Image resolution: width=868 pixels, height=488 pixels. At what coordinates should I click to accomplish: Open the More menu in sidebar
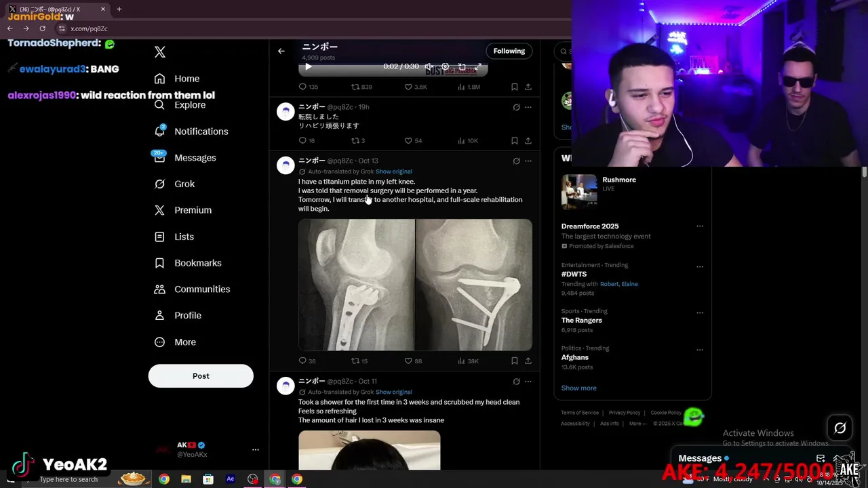[x=175, y=342]
